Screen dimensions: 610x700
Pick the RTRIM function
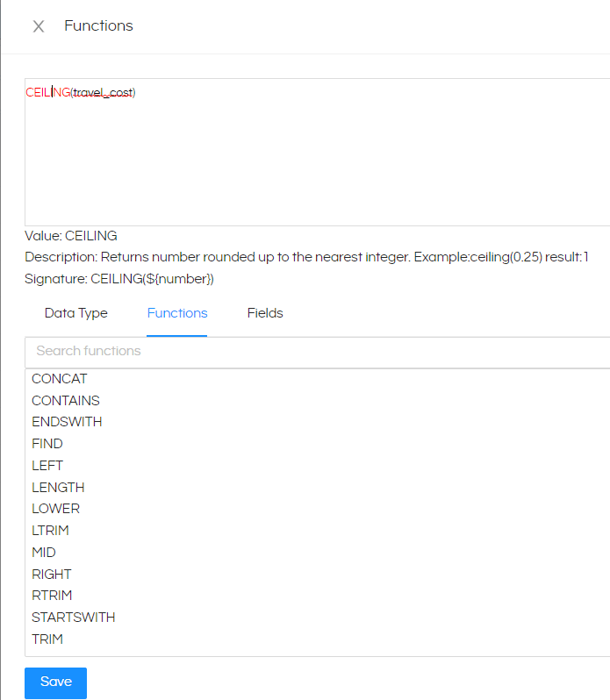pos(52,596)
